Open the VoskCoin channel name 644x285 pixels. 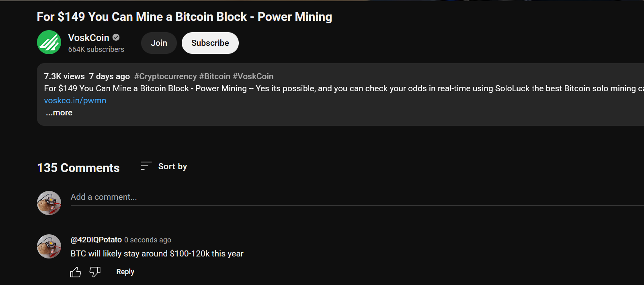pyautogui.click(x=89, y=38)
